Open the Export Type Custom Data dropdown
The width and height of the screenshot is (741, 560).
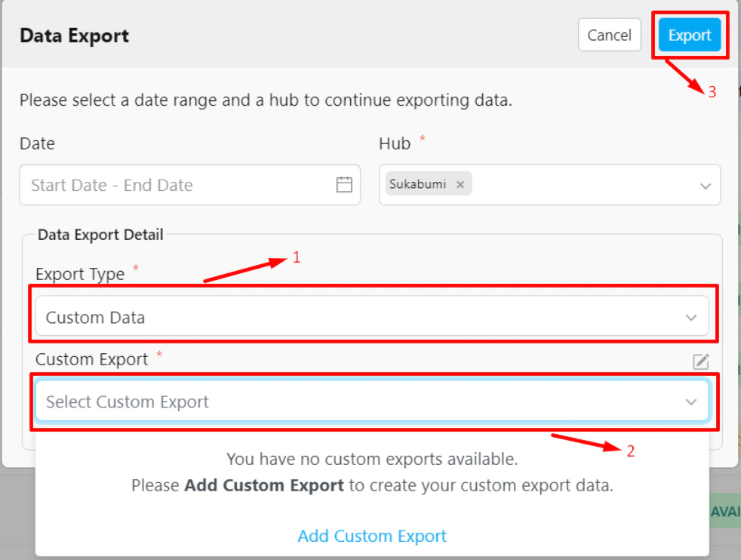(372, 316)
